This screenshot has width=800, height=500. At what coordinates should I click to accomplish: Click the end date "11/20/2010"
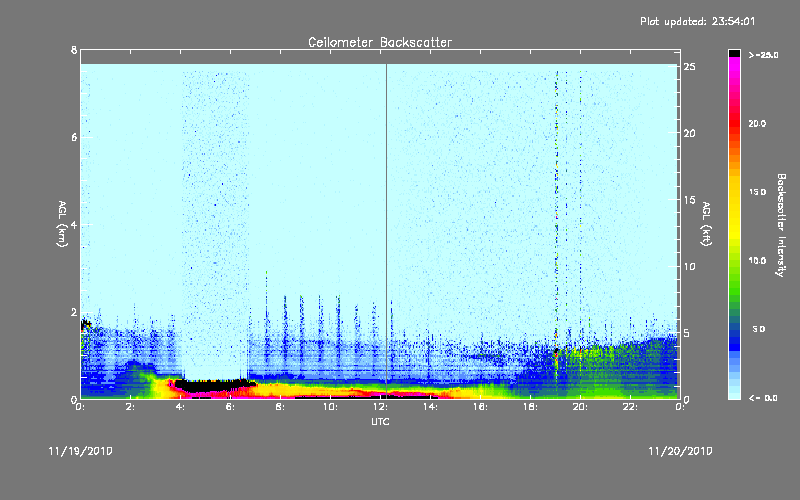click(680, 451)
